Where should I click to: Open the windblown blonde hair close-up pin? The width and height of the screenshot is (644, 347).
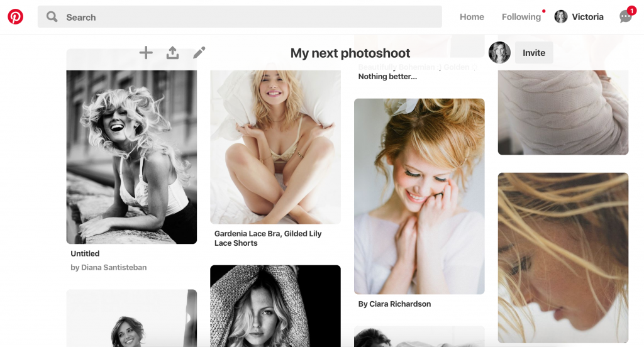pyautogui.click(x=563, y=258)
